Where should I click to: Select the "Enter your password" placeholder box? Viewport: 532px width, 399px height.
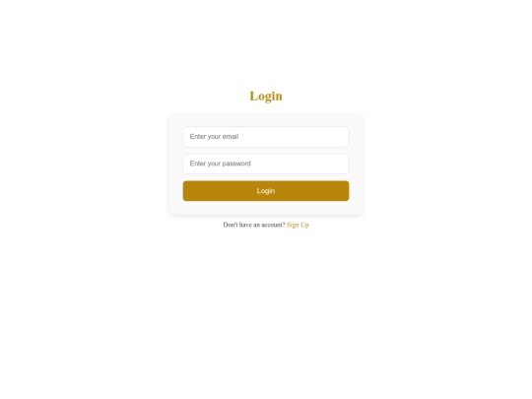(x=266, y=164)
